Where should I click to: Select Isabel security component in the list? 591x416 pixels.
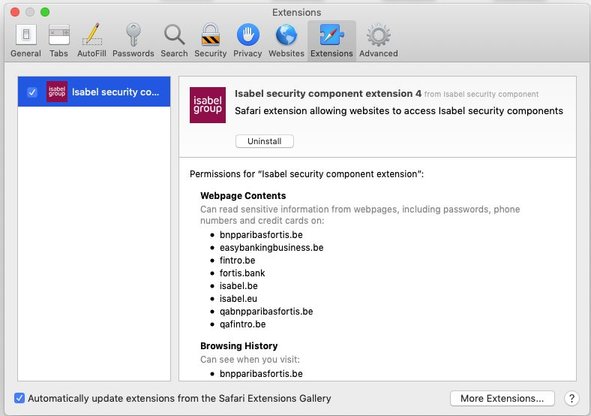coord(94,92)
